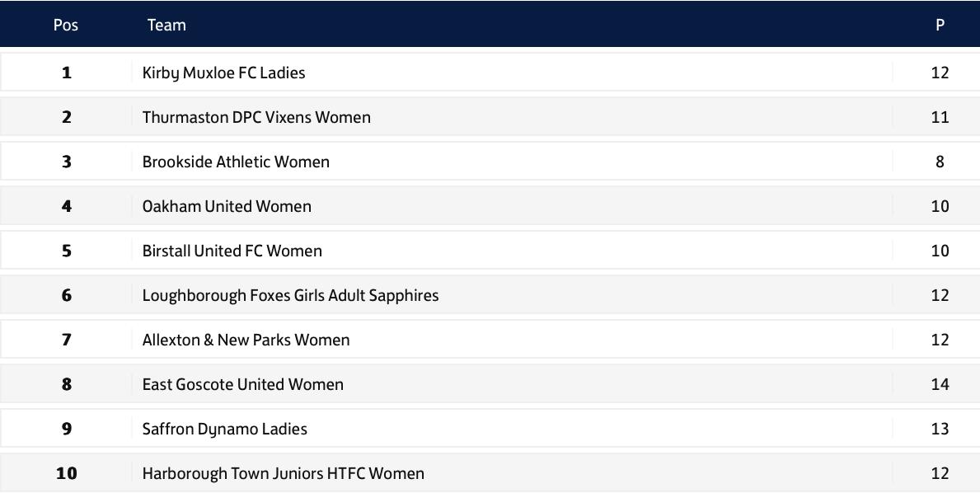Click played value 13 for Saffron Dynamo
The height and width of the screenshot is (493, 980).
pyautogui.click(x=940, y=430)
